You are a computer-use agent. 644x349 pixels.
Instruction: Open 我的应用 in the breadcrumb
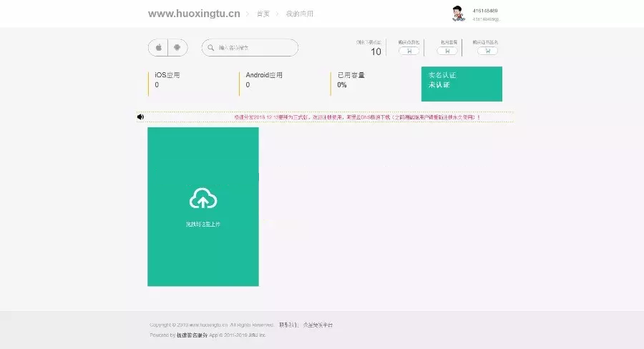tap(299, 14)
